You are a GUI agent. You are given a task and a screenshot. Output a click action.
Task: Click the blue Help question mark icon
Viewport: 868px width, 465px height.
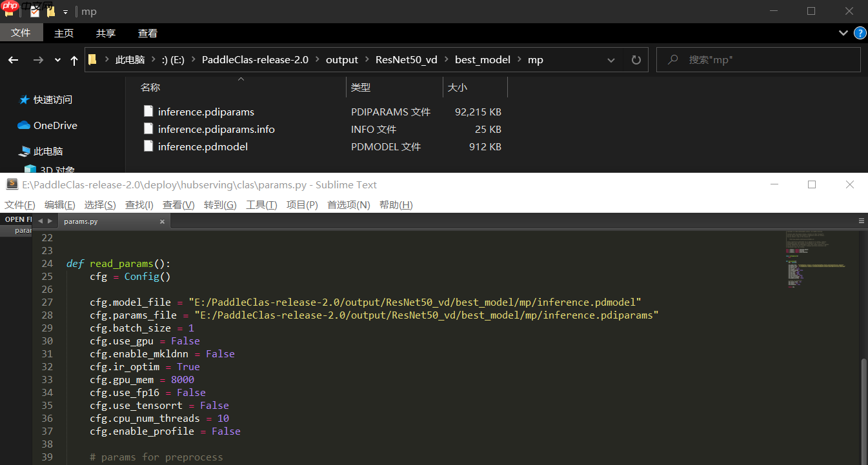860,33
